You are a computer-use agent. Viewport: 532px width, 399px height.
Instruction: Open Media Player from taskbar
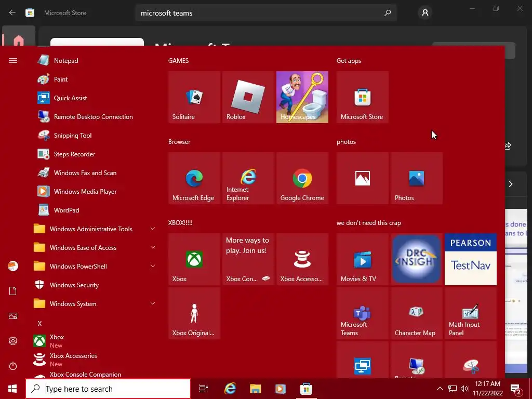point(280,389)
